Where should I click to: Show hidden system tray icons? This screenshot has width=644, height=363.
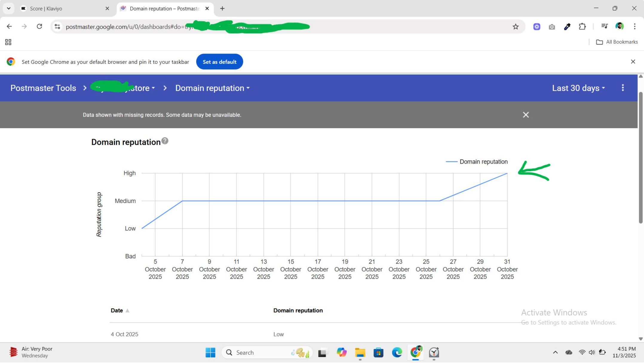[555, 352]
